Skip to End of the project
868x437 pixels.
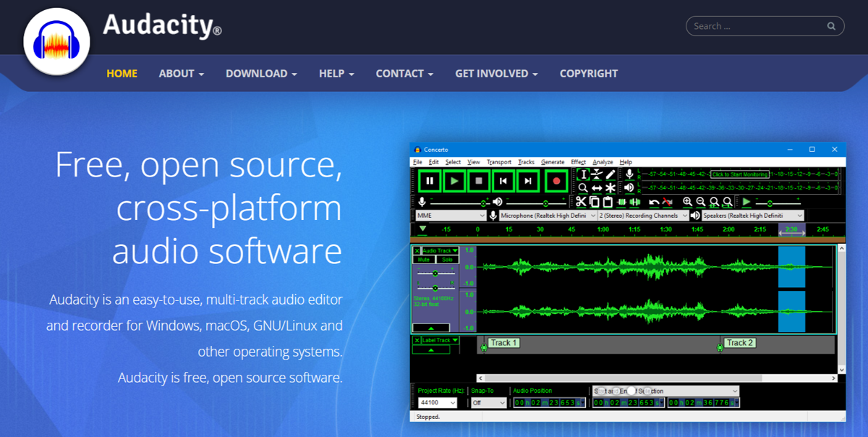(x=528, y=181)
